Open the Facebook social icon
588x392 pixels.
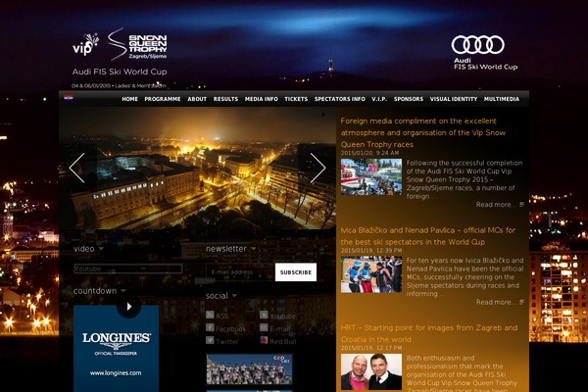click(x=210, y=327)
